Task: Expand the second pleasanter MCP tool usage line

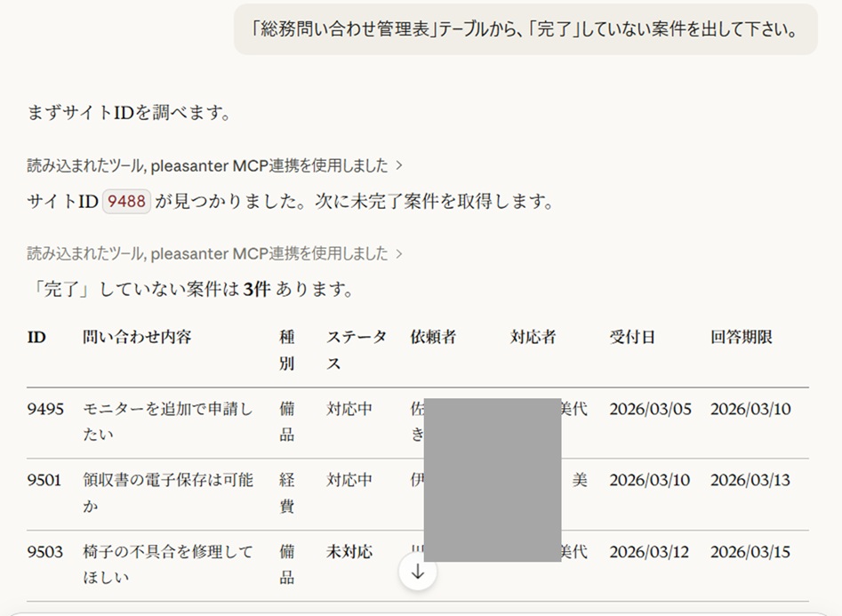Action: coord(215,254)
